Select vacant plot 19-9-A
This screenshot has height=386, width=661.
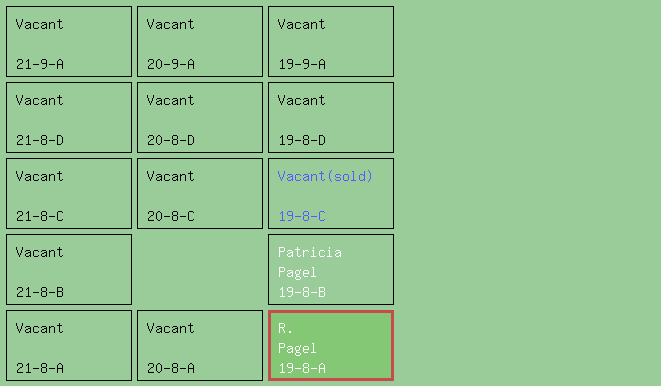(x=331, y=41)
